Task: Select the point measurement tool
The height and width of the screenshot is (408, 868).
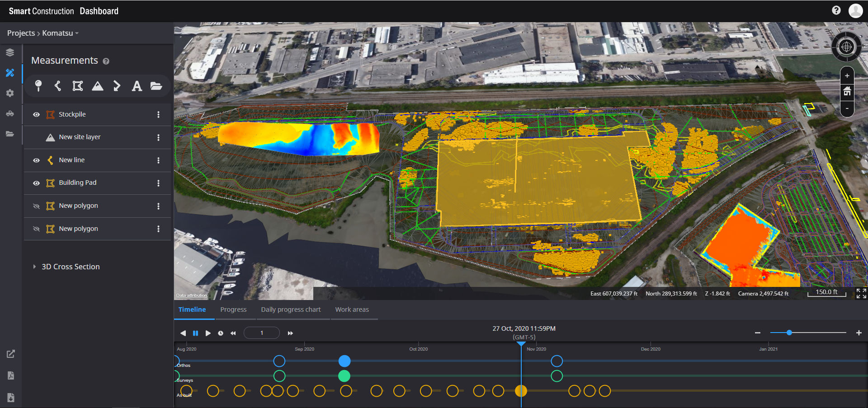Action: pyautogui.click(x=38, y=86)
